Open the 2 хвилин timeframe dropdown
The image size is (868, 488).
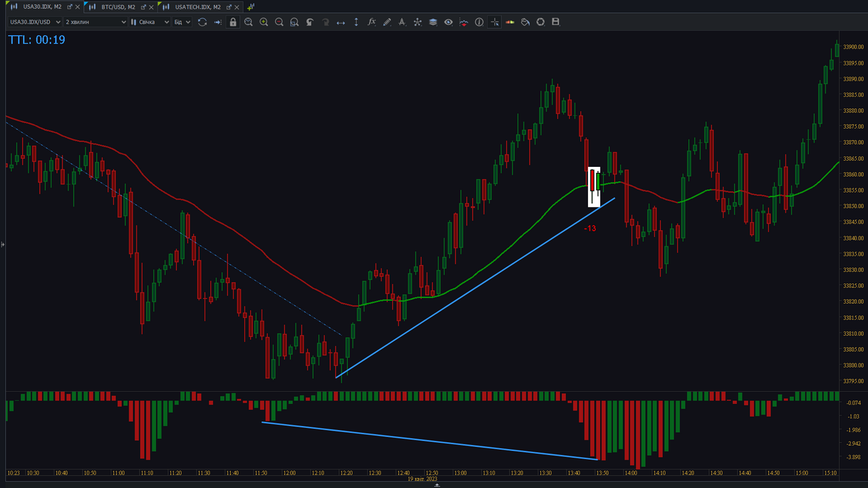(96, 22)
